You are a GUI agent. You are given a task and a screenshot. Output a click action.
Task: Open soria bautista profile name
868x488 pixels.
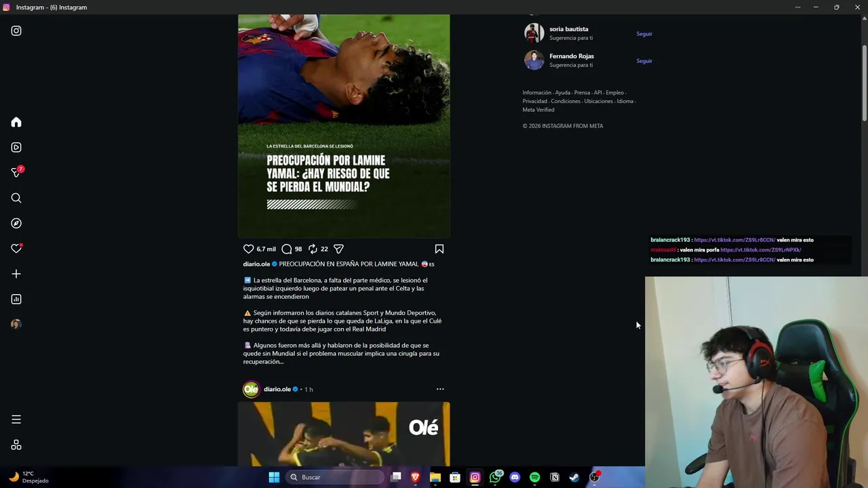tap(569, 29)
